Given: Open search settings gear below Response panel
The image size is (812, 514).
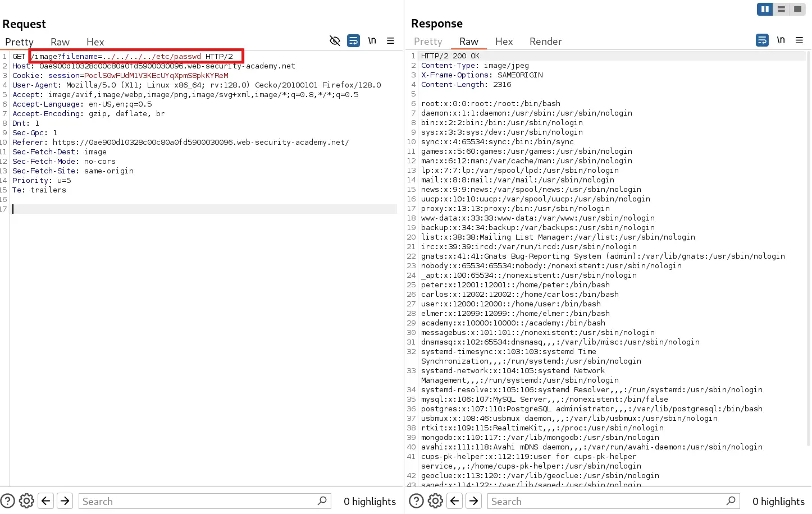Looking at the screenshot, I should (435, 501).
